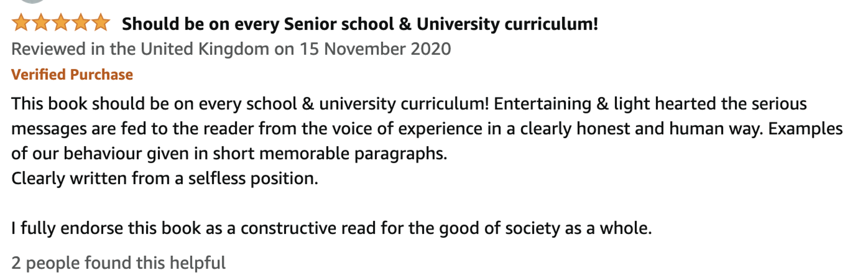
Task: Click the third orange rating star
Action: [61, 22]
